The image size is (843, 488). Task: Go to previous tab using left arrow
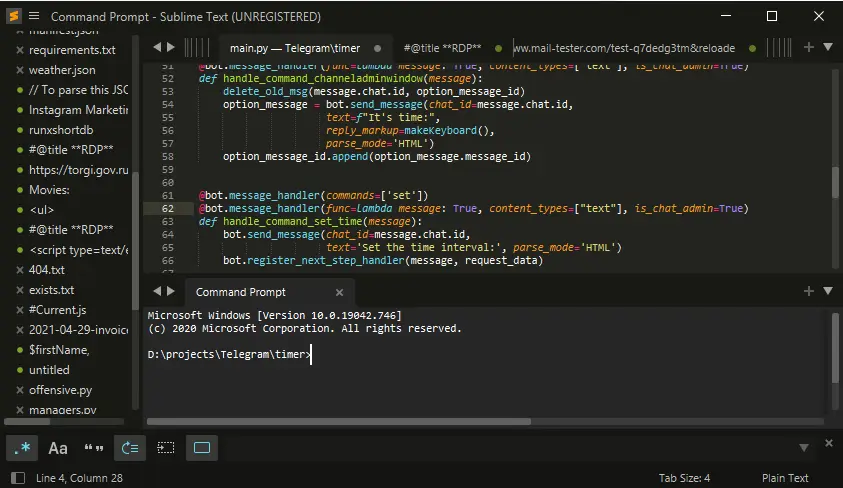(x=157, y=47)
